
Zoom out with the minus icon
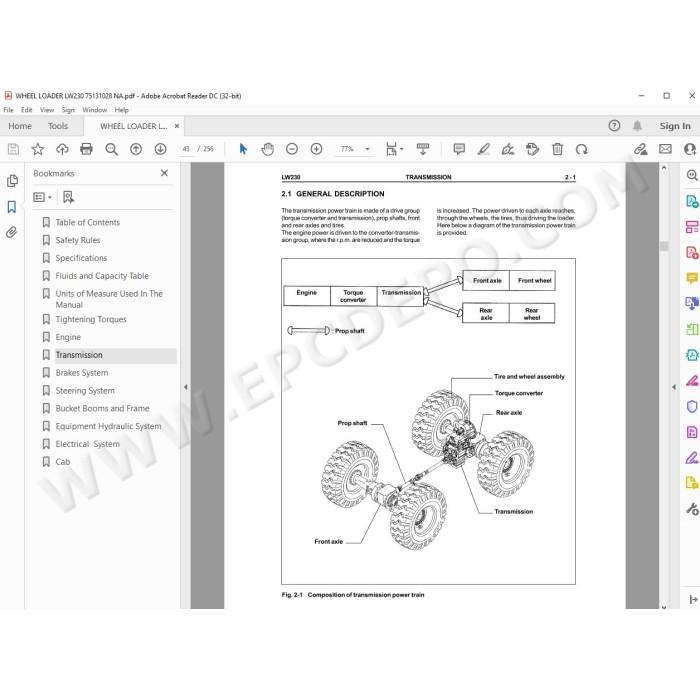pyautogui.click(x=292, y=149)
